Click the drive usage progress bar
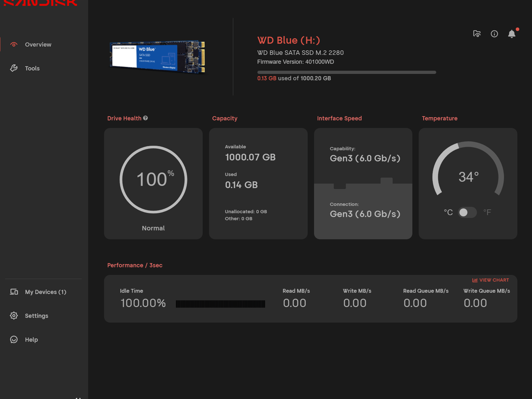Image resolution: width=532 pixels, height=399 pixels. point(347,72)
